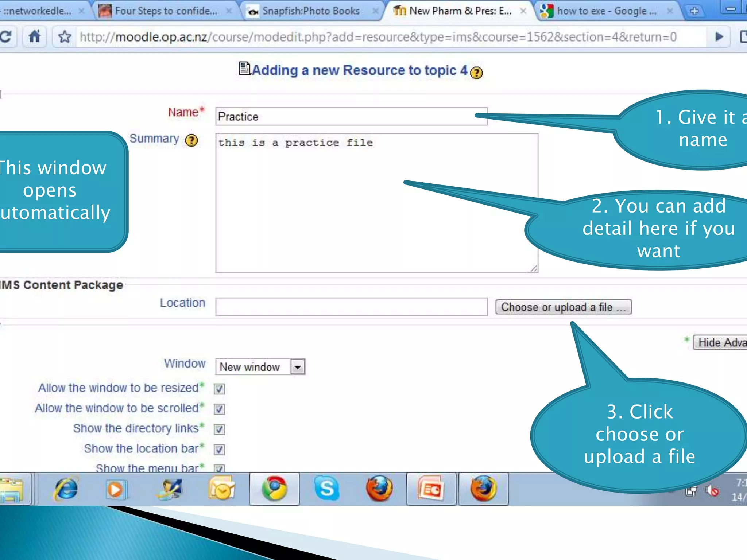Switch to Google Chrome in taskbar
Screen dimensions: 747x560
274,489
